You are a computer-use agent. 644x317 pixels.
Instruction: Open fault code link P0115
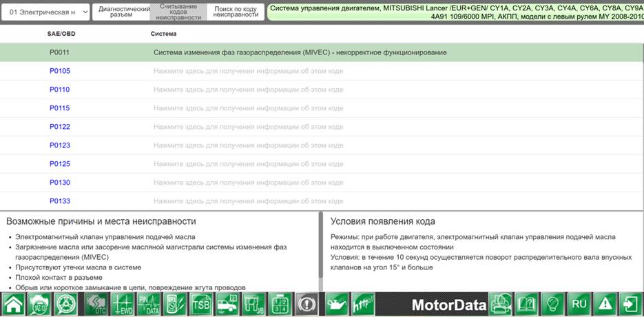[x=60, y=108]
